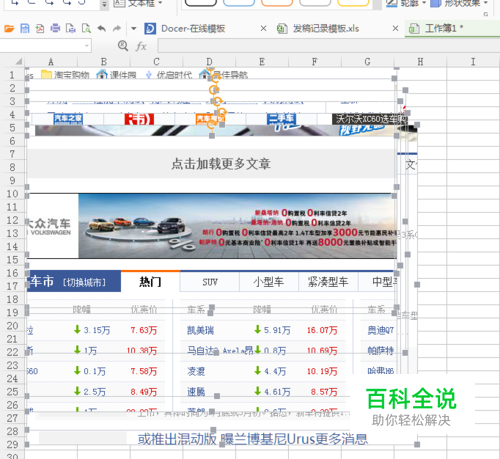The height and width of the screenshot is (459, 500).
Task: Click the 优启时代 bookmark
Action: click(x=169, y=75)
